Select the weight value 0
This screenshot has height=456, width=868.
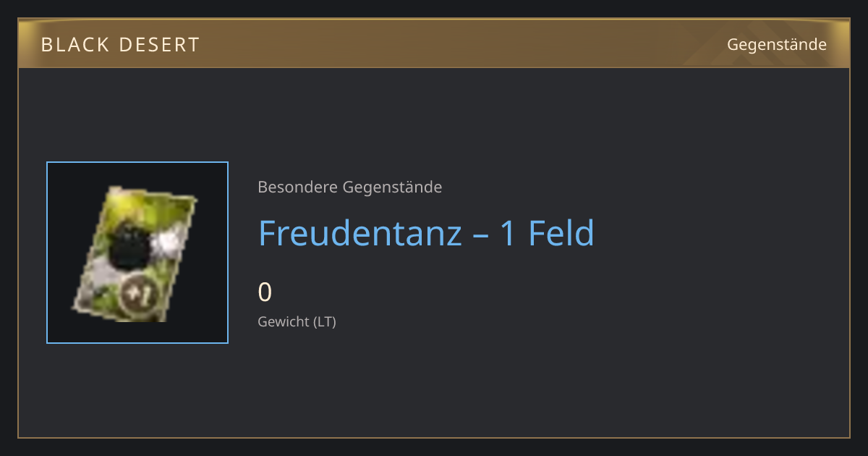tap(265, 292)
